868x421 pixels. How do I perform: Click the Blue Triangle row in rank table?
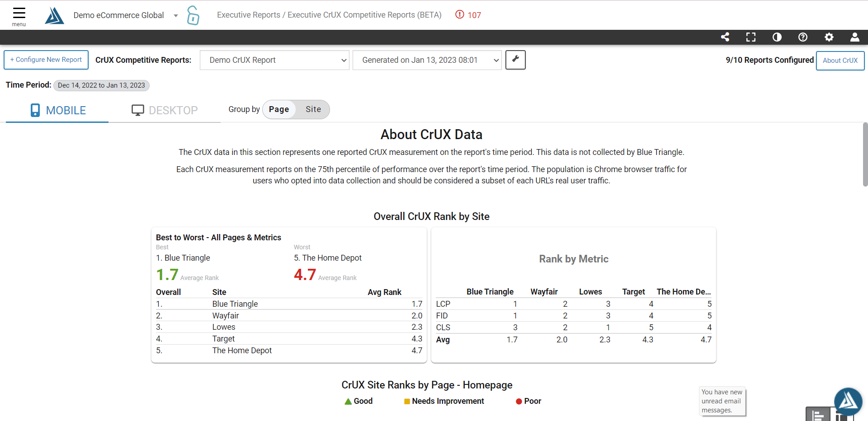(x=289, y=304)
